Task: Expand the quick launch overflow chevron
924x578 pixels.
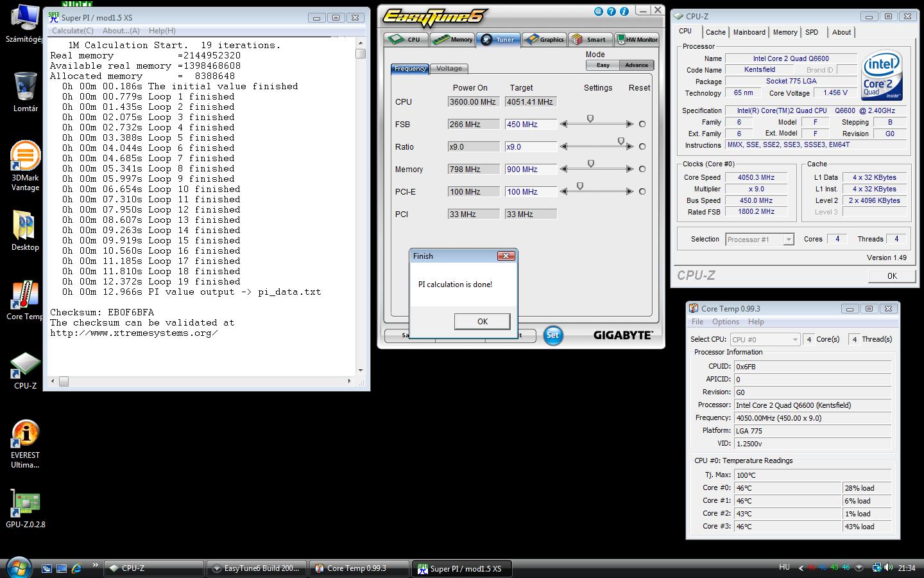Action: [95, 565]
